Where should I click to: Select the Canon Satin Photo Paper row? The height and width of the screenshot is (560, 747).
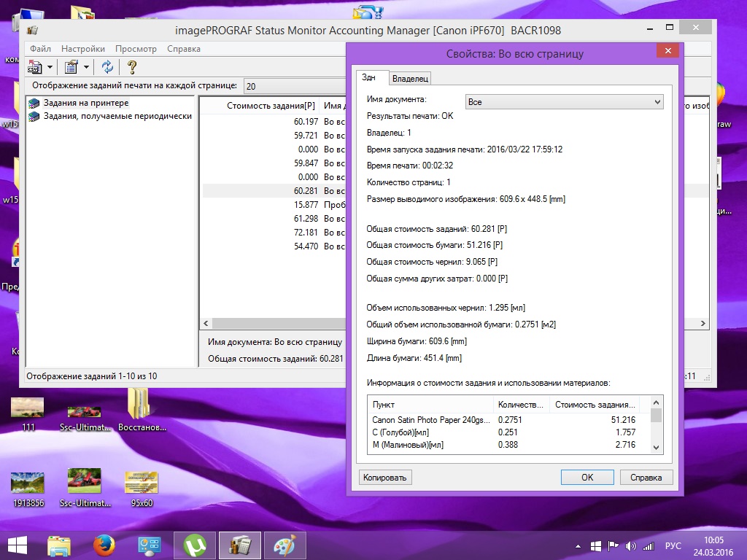point(504,420)
